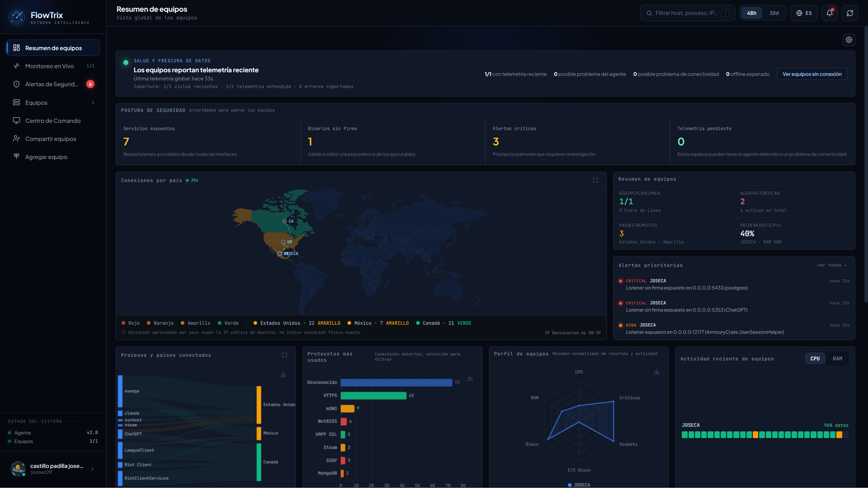Download the Procesos y países sankey chart
Screen dimensions: 868x488
point(283,374)
